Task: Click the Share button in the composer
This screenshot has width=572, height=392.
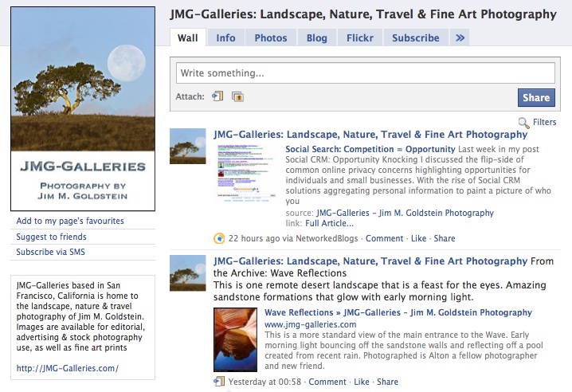Action: point(536,97)
